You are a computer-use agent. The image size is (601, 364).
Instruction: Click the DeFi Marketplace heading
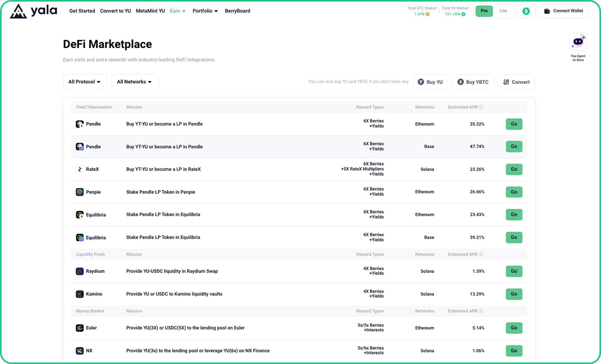point(107,44)
